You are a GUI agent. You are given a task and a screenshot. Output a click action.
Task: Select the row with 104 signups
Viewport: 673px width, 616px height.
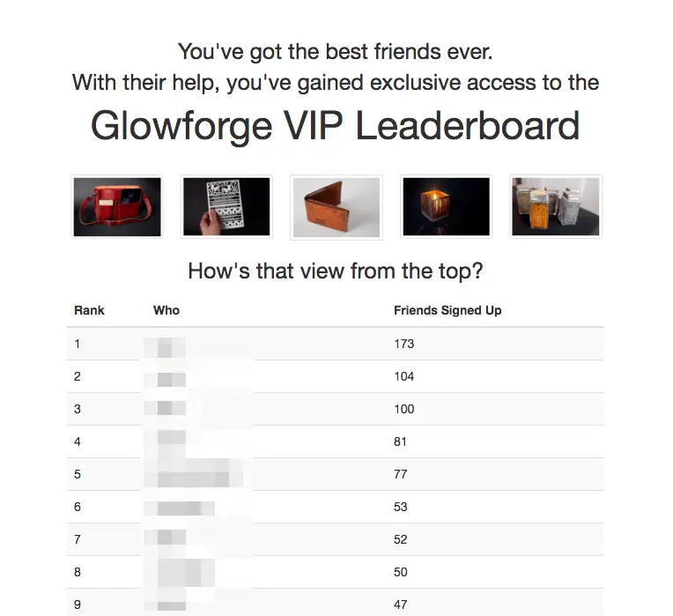335,376
